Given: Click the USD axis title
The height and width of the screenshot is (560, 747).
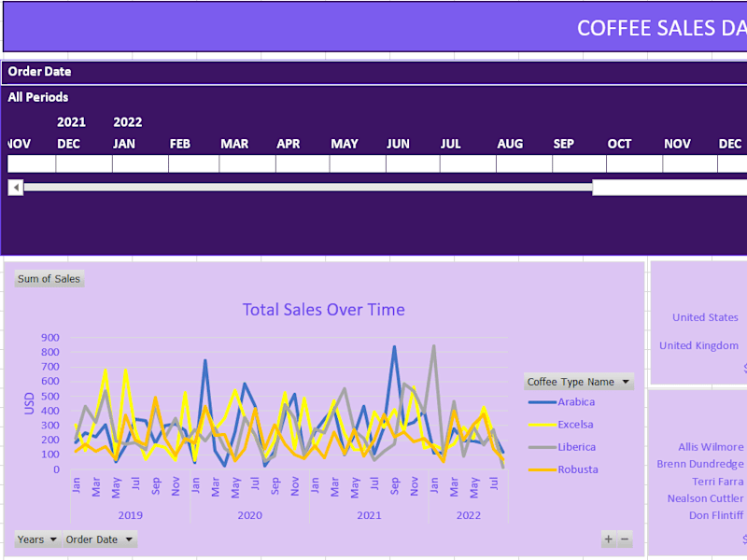Looking at the screenshot, I should click(30, 403).
